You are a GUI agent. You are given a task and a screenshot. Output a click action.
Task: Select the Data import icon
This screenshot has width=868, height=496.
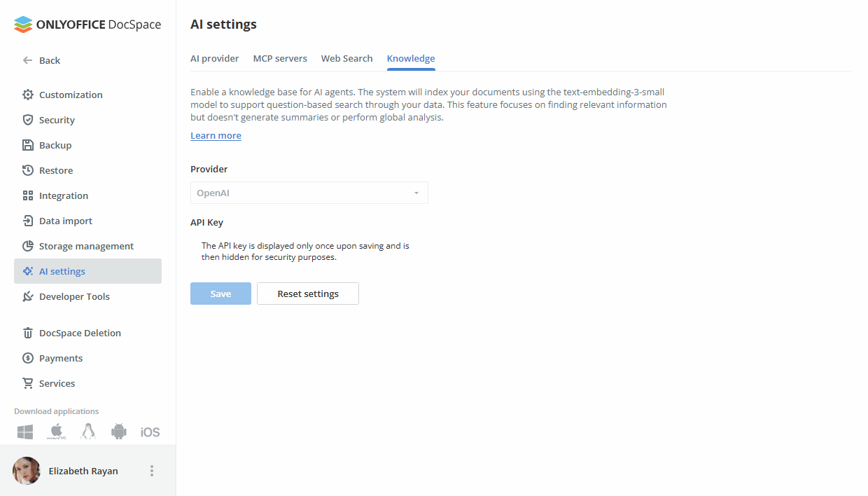(x=27, y=221)
